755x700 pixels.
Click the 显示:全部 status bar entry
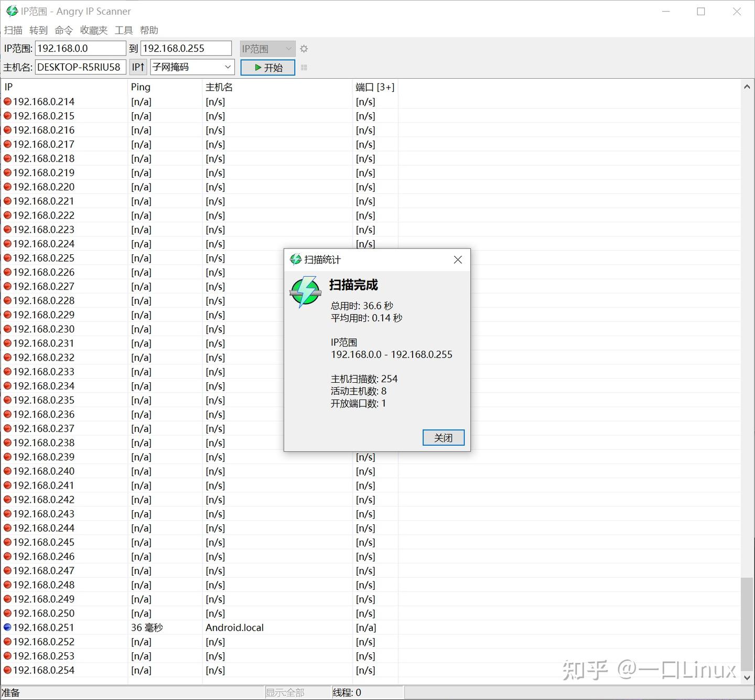coord(285,693)
